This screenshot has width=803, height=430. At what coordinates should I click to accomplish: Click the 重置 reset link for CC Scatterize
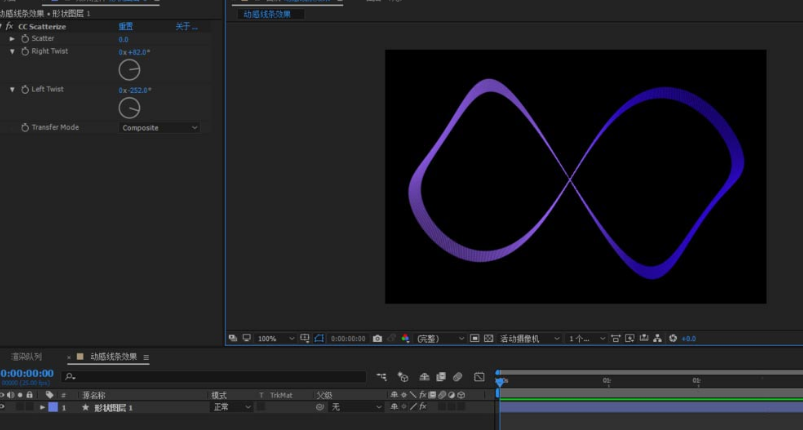coord(126,27)
